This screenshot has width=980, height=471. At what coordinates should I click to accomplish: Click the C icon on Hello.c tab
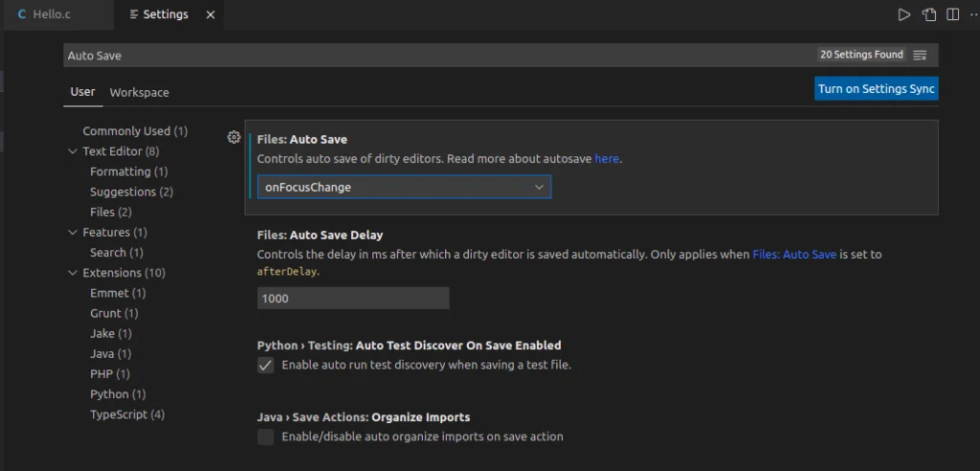pyautogui.click(x=22, y=15)
